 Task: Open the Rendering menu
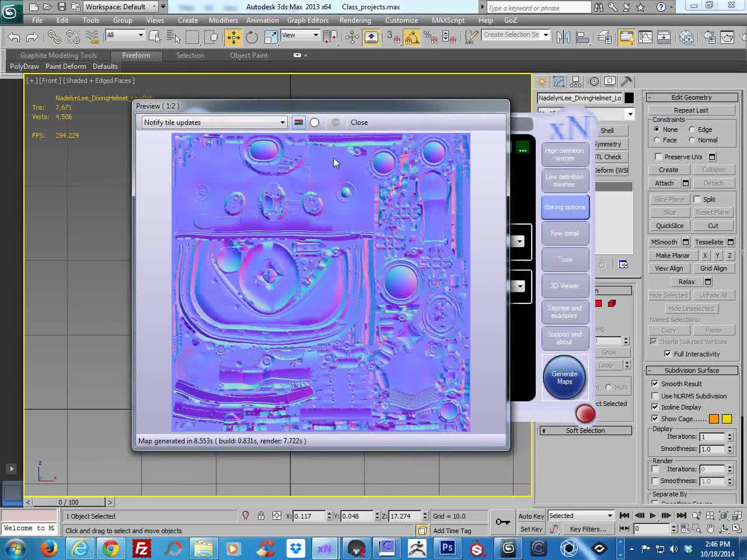point(355,20)
